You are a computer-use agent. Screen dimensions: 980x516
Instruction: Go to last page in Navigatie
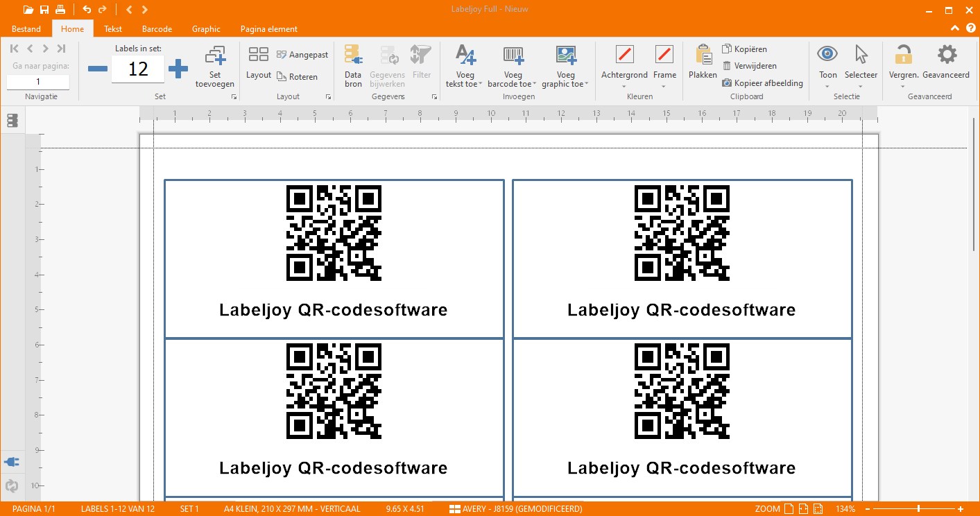(61, 49)
